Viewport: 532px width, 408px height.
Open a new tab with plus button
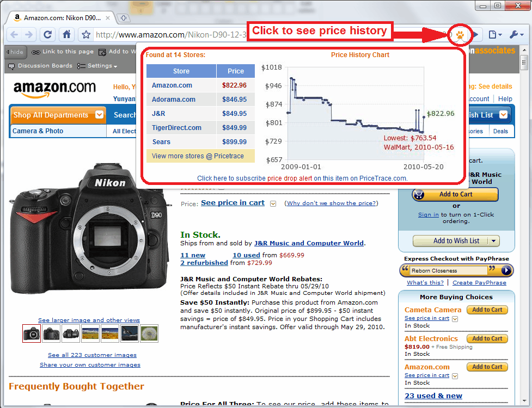[124, 18]
